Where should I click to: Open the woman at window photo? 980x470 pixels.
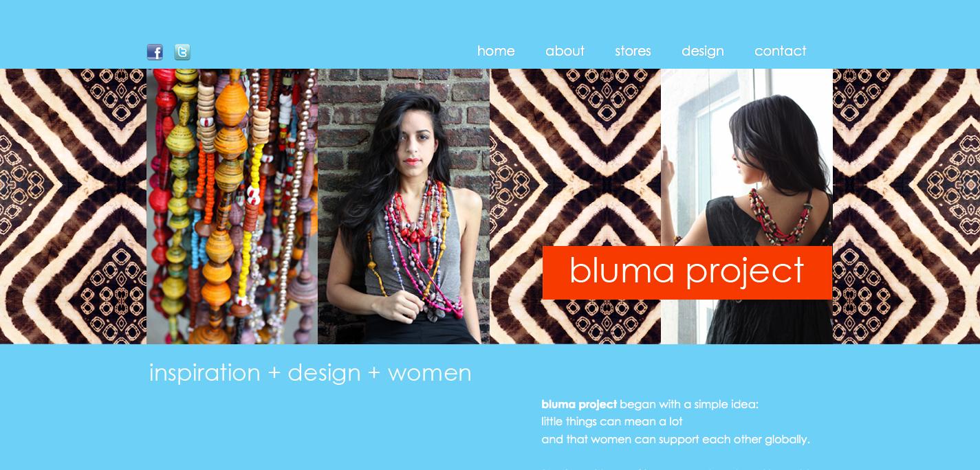pyautogui.click(x=746, y=158)
